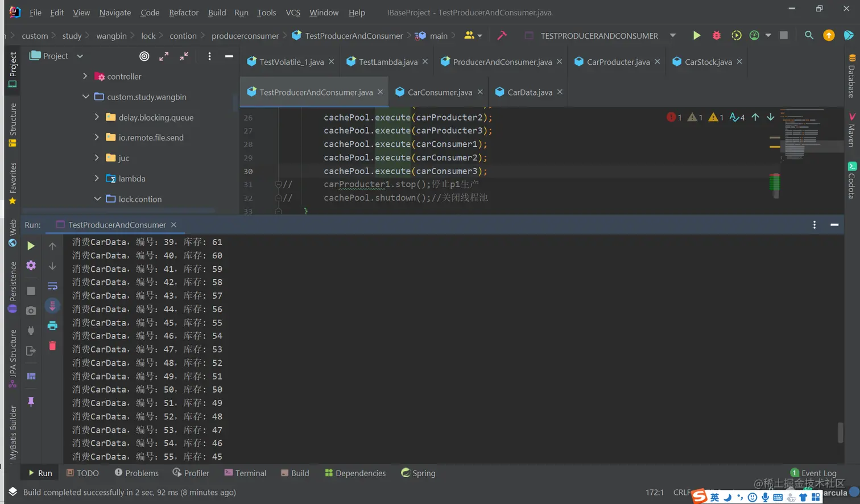Screen dimensions: 860x504
Task: Start debugging with the bug icon
Action: pyautogui.click(x=716, y=35)
